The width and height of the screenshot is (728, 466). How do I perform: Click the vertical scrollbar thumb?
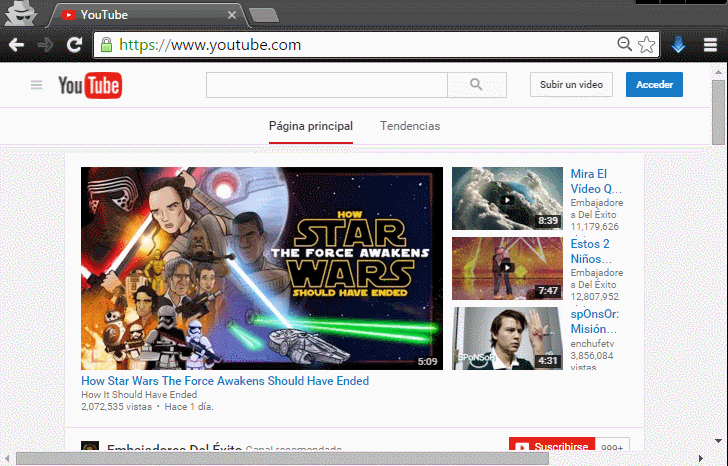click(718, 112)
